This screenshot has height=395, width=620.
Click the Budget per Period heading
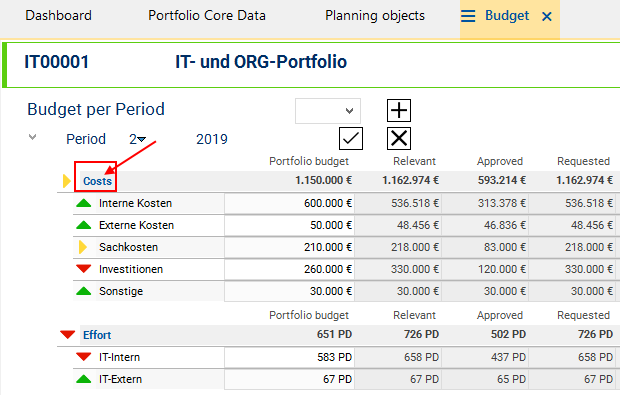pos(96,109)
